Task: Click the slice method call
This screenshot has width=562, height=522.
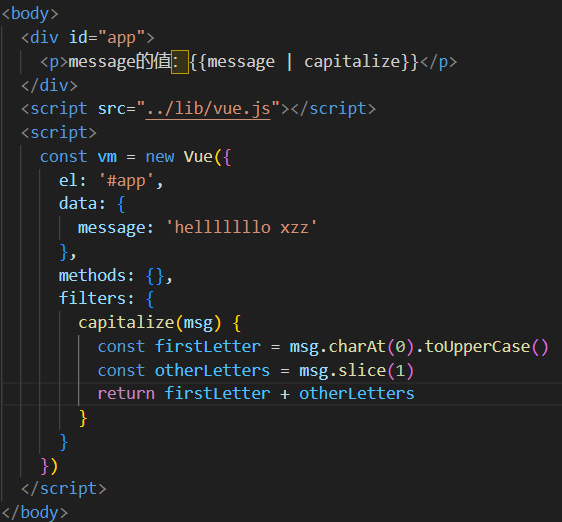Action: pos(362,370)
